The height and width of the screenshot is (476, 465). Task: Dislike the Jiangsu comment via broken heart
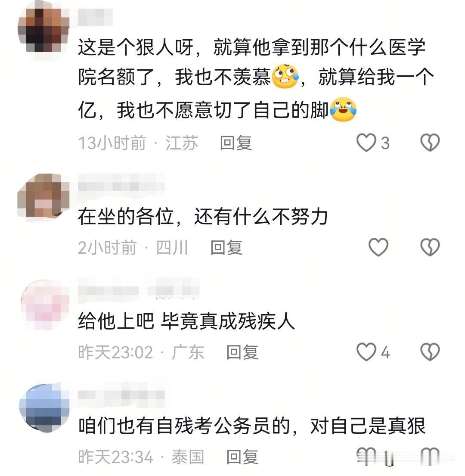pyautogui.click(x=430, y=143)
